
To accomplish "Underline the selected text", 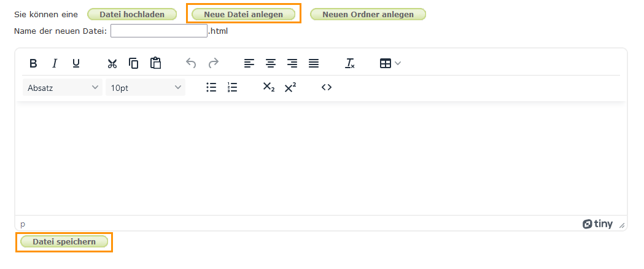I will point(76,63).
